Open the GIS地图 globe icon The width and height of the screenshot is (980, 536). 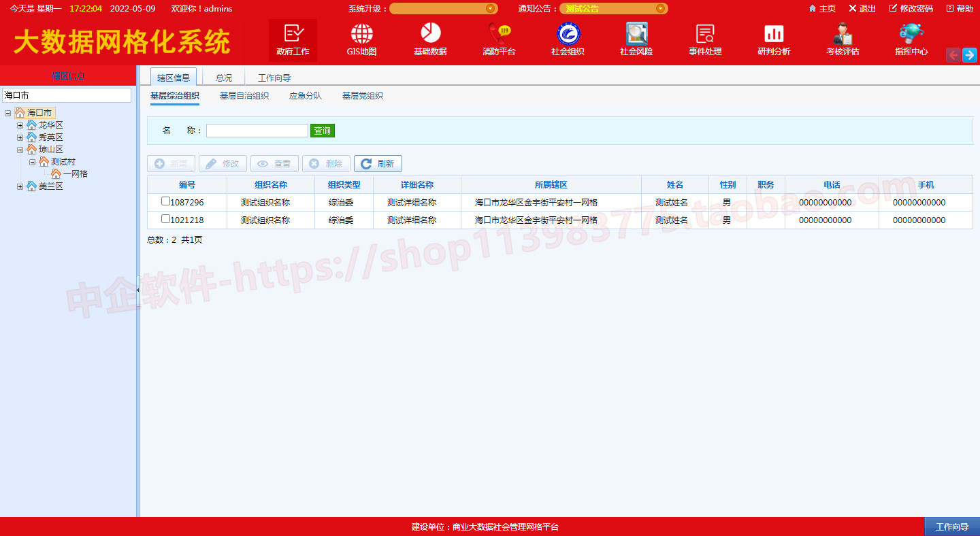[x=361, y=34]
